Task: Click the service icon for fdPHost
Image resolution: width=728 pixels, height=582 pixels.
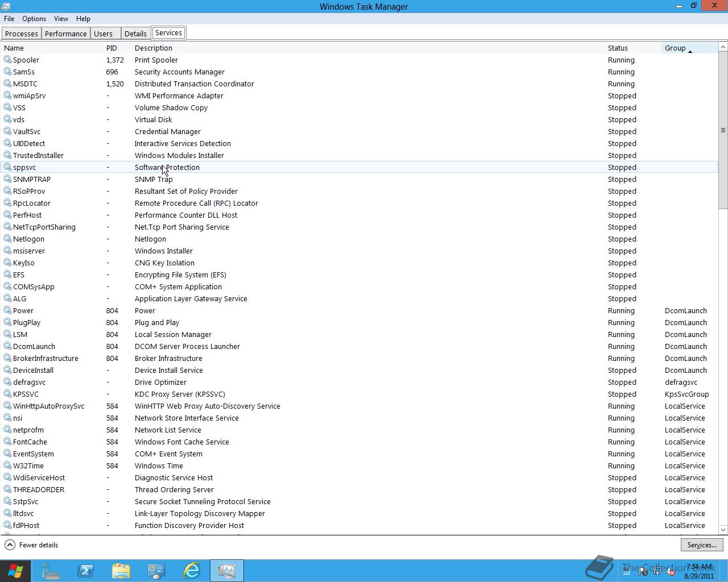Action: tap(7, 525)
